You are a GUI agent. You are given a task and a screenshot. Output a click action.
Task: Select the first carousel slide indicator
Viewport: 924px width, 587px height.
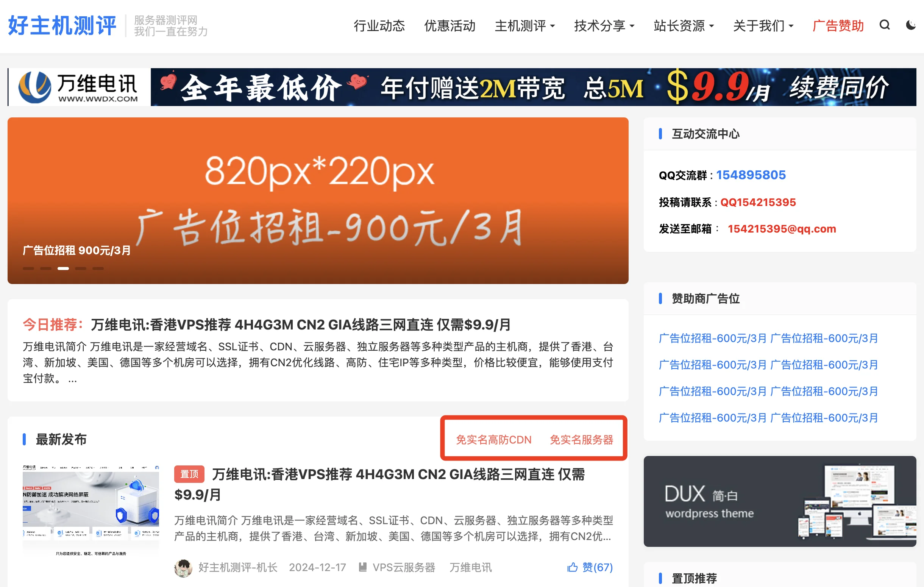tap(28, 269)
